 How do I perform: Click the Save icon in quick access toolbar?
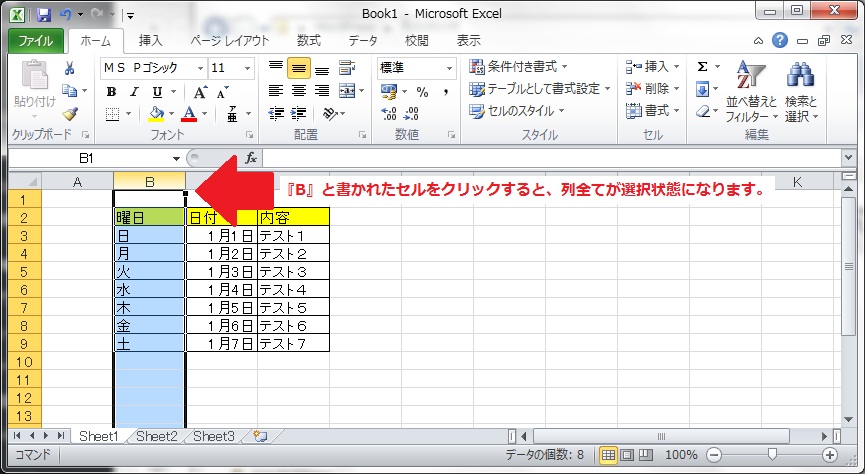point(44,15)
